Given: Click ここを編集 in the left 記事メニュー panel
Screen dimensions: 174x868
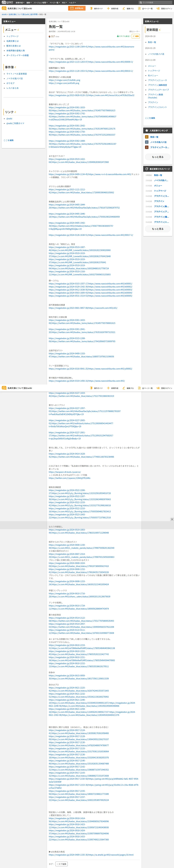Looking at the screenshot, I should [x=8, y=140].
